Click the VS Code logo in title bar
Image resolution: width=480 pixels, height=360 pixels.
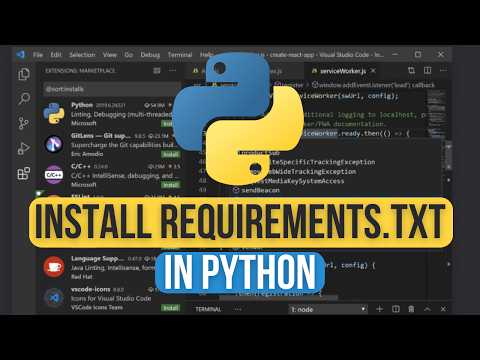[20, 54]
